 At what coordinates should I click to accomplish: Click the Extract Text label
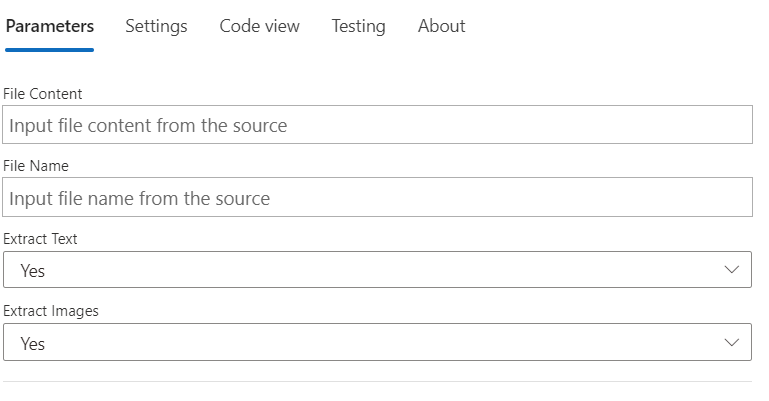[40, 239]
